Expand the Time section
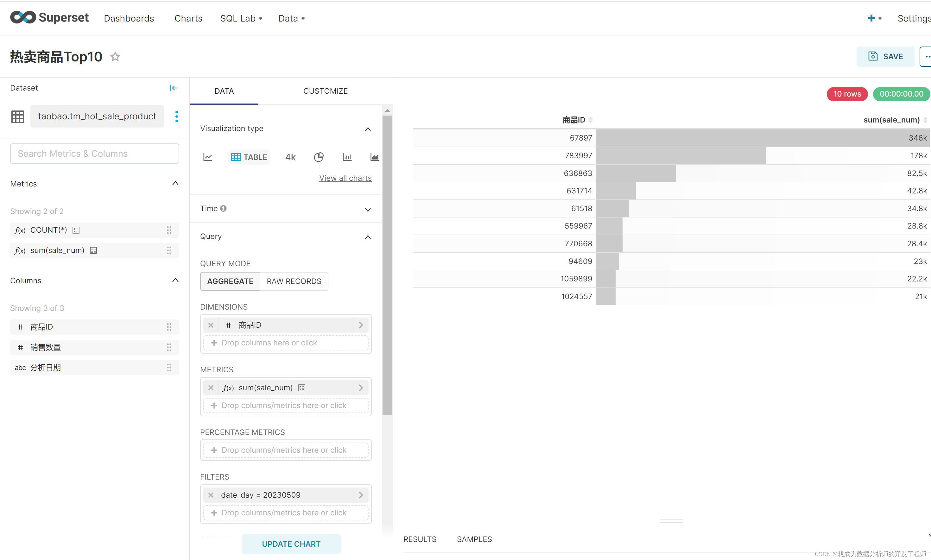Viewport: 931px width, 560px height. (368, 209)
